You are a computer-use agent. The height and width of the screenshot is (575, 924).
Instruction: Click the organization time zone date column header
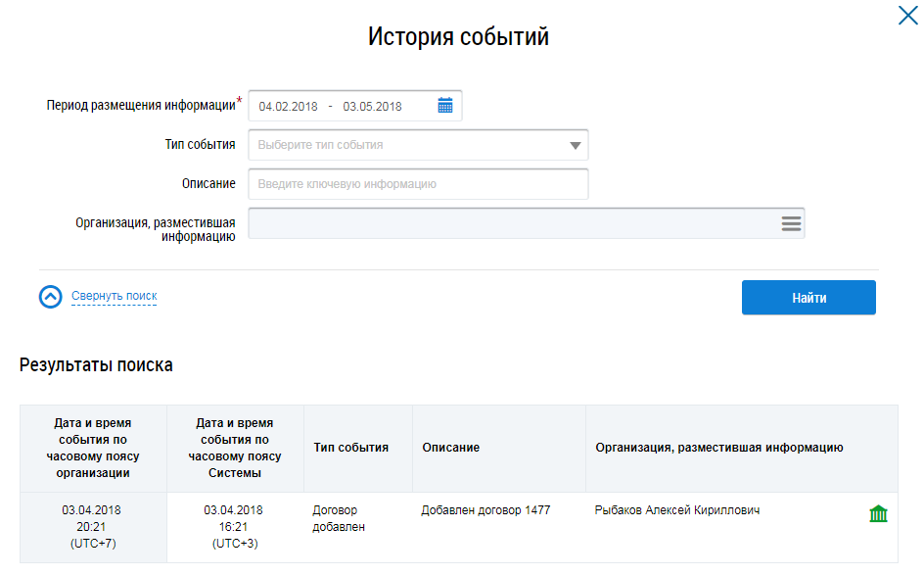93,448
